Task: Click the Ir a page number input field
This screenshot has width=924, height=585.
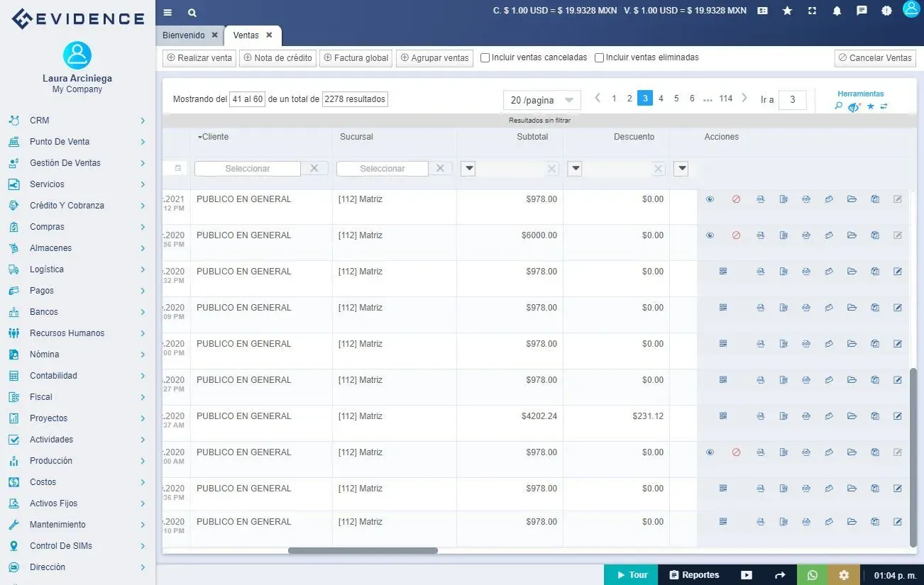Action: [x=793, y=100]
